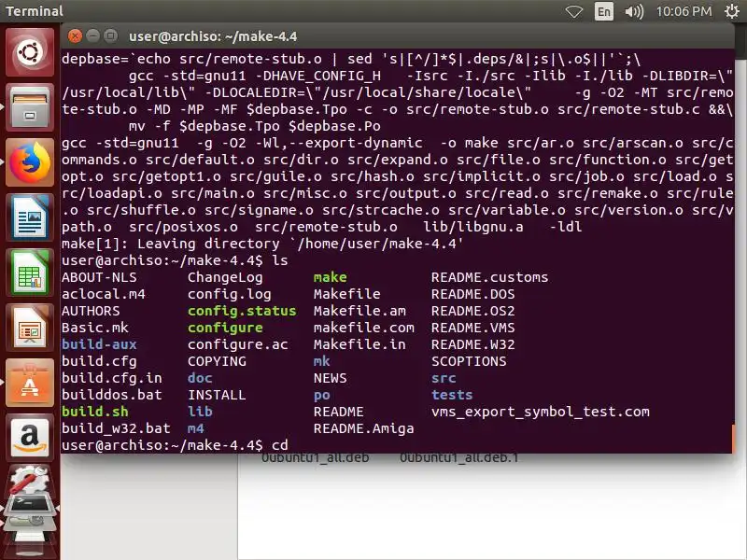Open the sound volume indicator
The image size is (747, 560).
click(x=634, y=11)
